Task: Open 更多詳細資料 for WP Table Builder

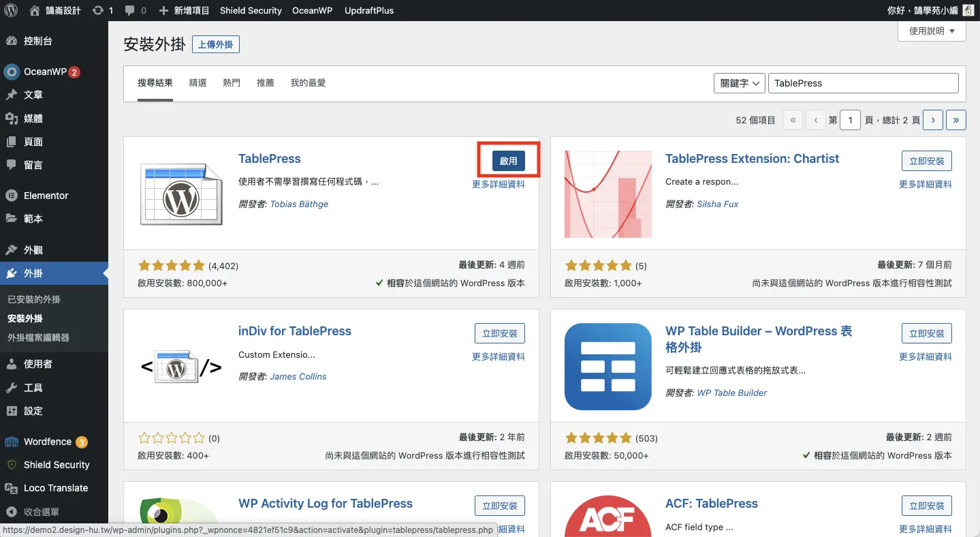Action: click(x=926, y=356)
